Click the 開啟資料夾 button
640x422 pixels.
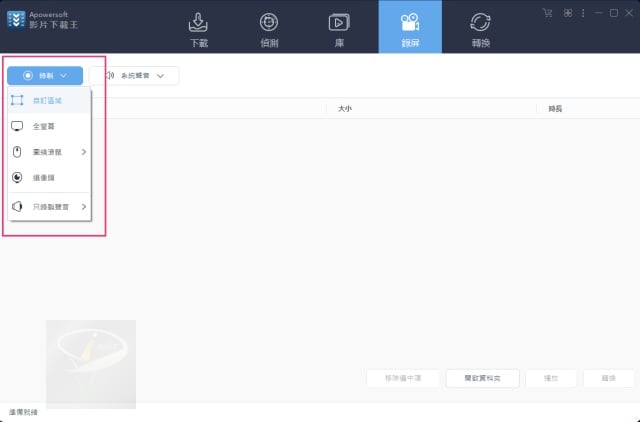point(482,378)
